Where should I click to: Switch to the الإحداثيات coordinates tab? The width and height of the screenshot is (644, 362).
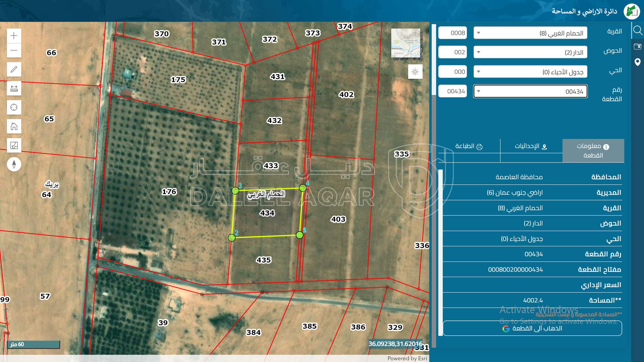(x=531, y=146)
